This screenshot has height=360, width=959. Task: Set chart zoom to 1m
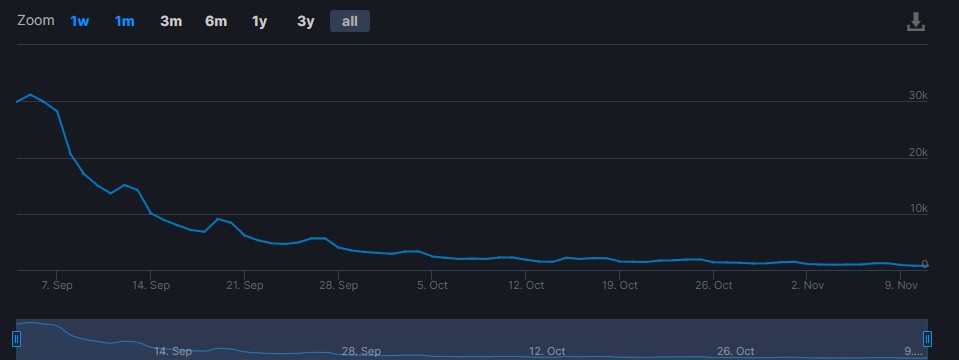124,21
